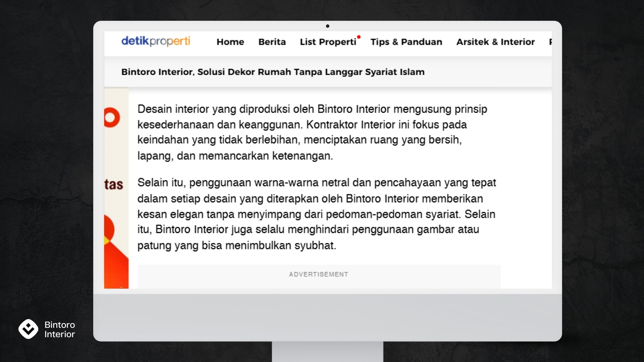644x362 pixels.
Task: Click the detikproperti logo
Action: pyautogui.click(x=156, y=41)
